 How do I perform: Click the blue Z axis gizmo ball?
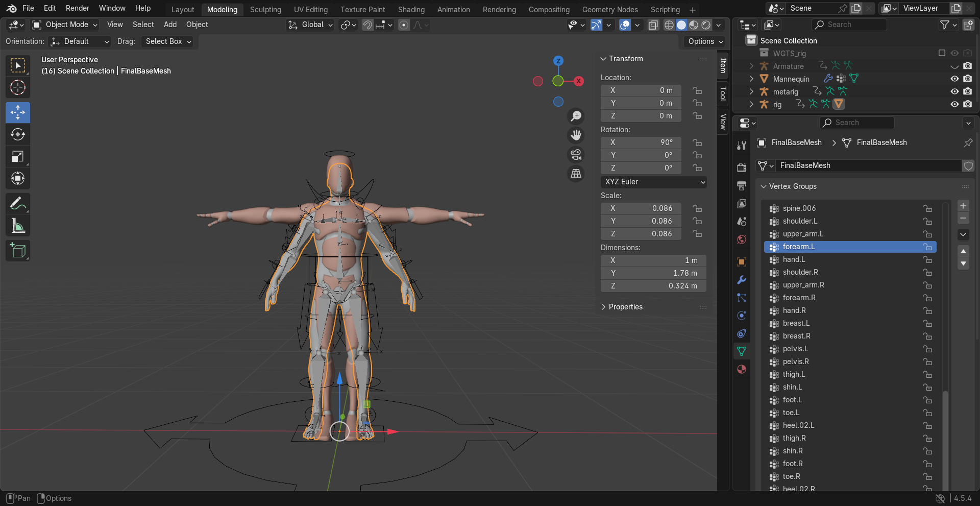tap(558, 61)
